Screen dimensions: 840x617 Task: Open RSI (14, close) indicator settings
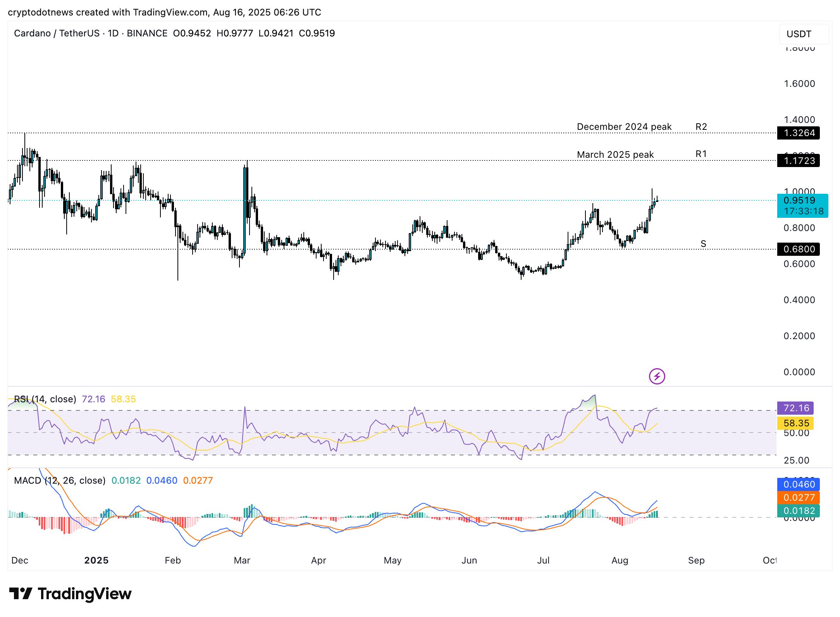point(45,399)
